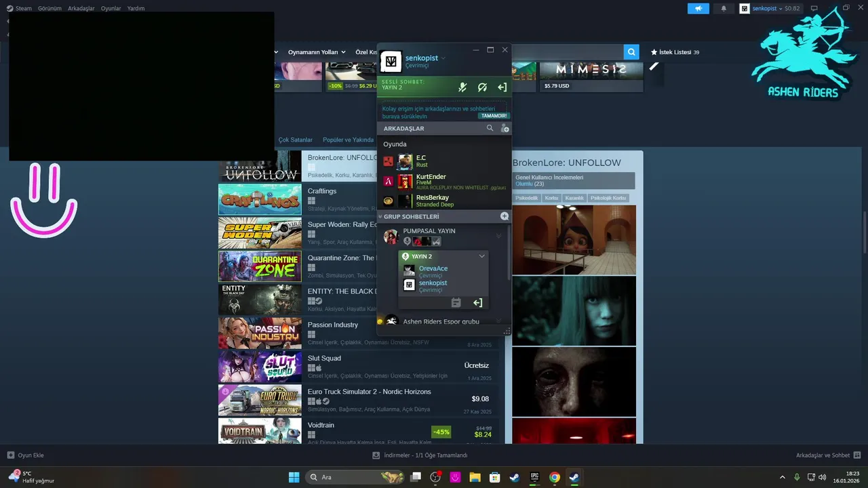Open Microsoft Store from the taskbar
Image resolution: width=868 pixels, height=488 pixels.
495,477
